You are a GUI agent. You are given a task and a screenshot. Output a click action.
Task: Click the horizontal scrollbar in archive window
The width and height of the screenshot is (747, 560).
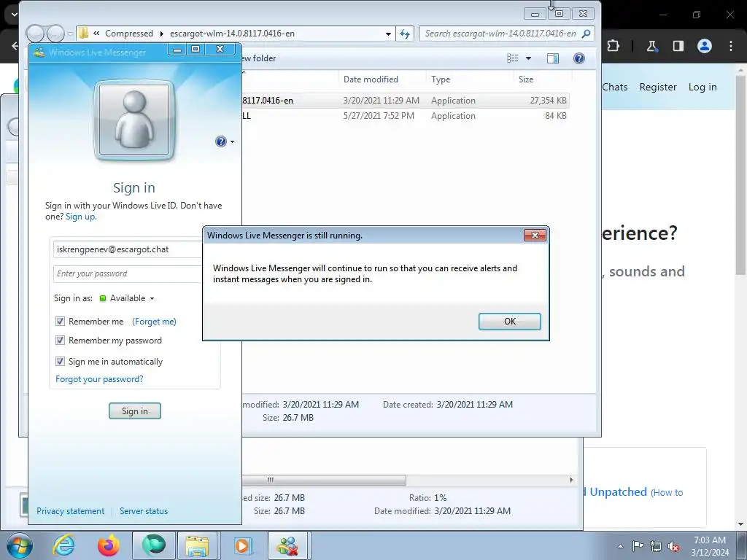click(x=324, y=480)
